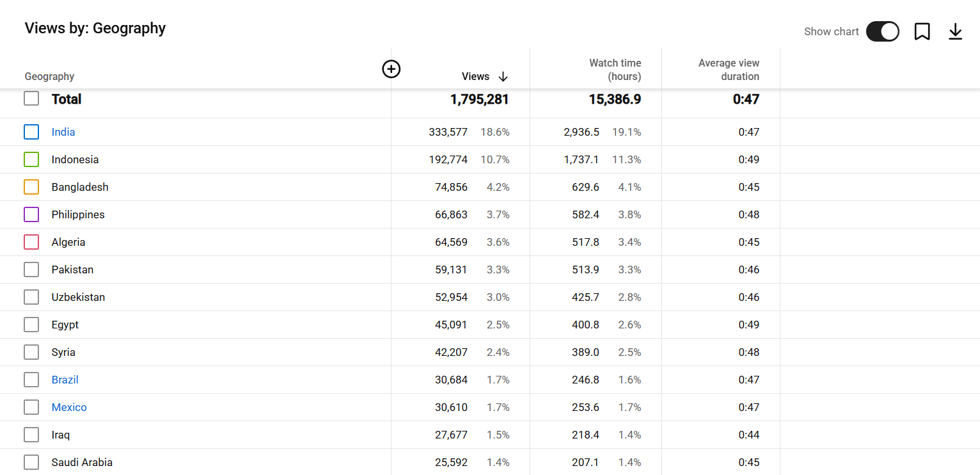Click the Algeria checkbox
The width and height of the screenshot is (980, 475).
point(31,242)
